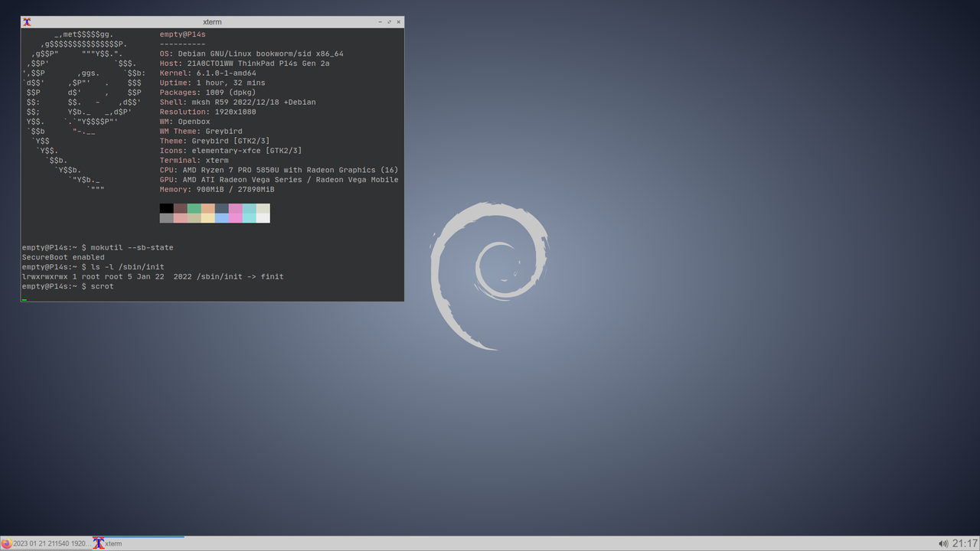
Task: Click the 'ls -l /sbin/init' command line
Action: (93, 267)
